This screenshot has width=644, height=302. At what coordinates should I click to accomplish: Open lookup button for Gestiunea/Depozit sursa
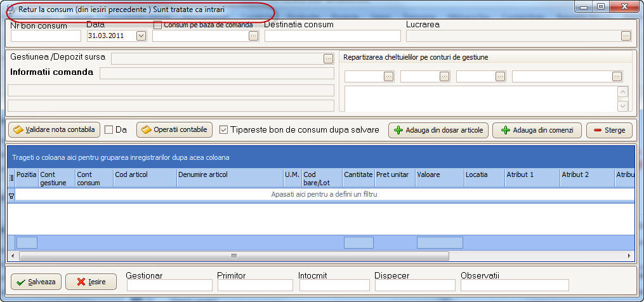coord(328,58)
